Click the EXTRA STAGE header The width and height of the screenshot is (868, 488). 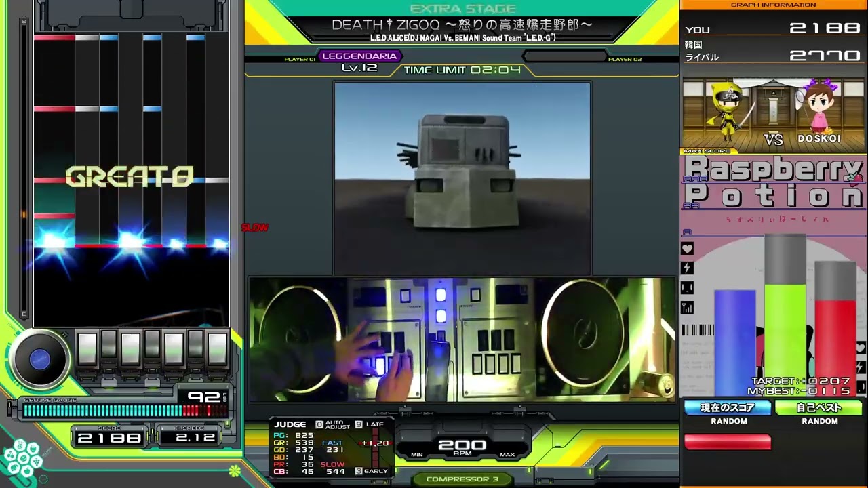(463, 9)
